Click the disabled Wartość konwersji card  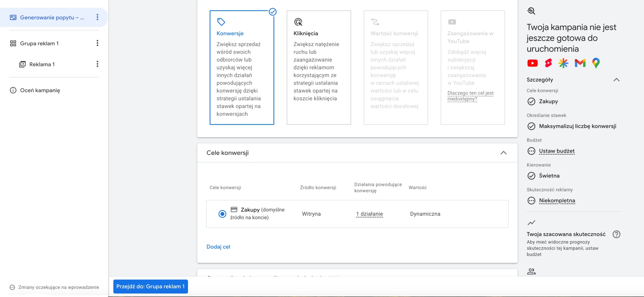point(396,68)
